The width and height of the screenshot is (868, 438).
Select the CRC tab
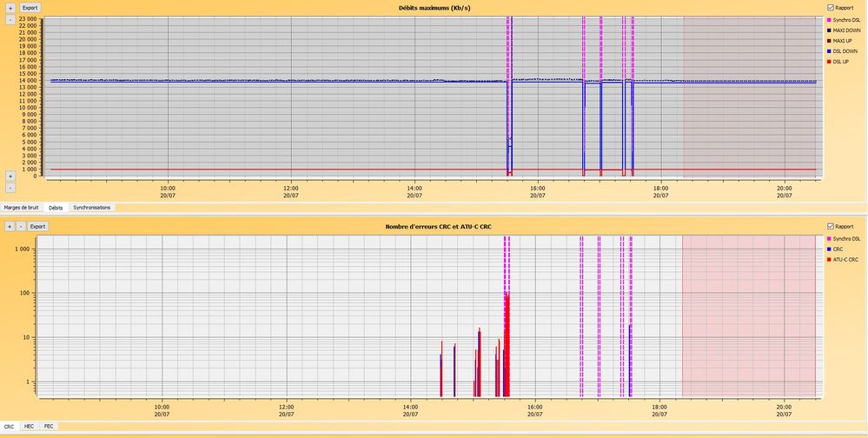tap(10, 427)
